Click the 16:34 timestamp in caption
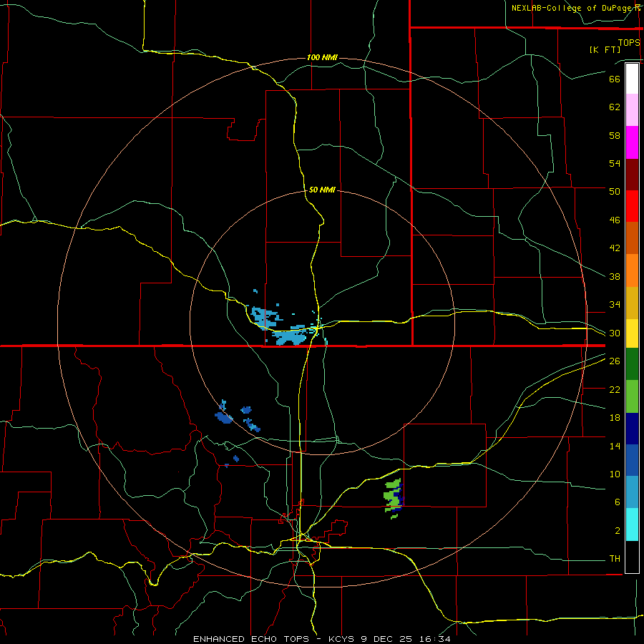The height and width of the screenshot is (644, 644). [435, 639]
